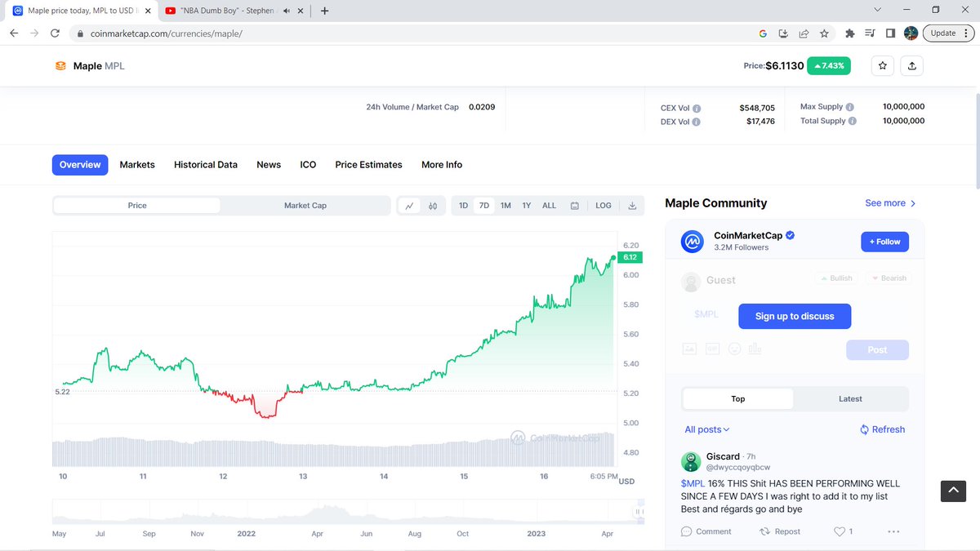980x551 pixels.
Task: Toggle LOG scale on chart
Action: pyautogui.click(x=604, y=206)
